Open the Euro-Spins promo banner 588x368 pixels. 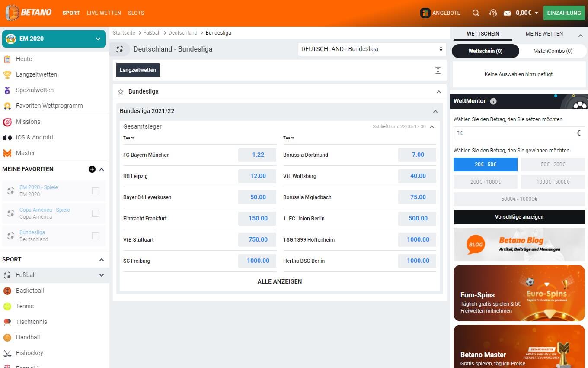[x=519, y=293]
